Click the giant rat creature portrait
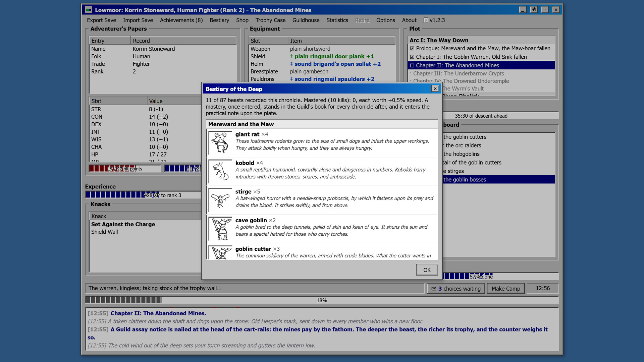This screenshot has width=644, height=362. pos(220,142)
